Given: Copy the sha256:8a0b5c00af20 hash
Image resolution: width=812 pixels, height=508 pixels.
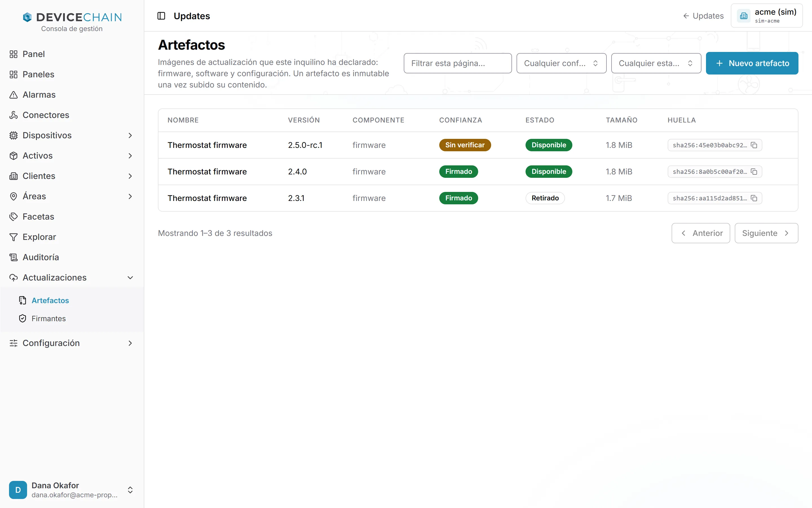Looking at the screenshot, I should click(x=754, y=172).
